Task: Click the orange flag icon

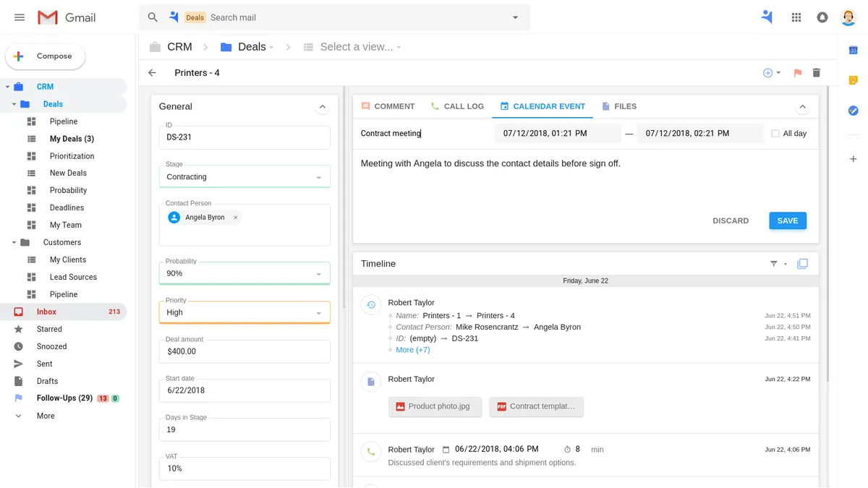Action: click(798, 73)
